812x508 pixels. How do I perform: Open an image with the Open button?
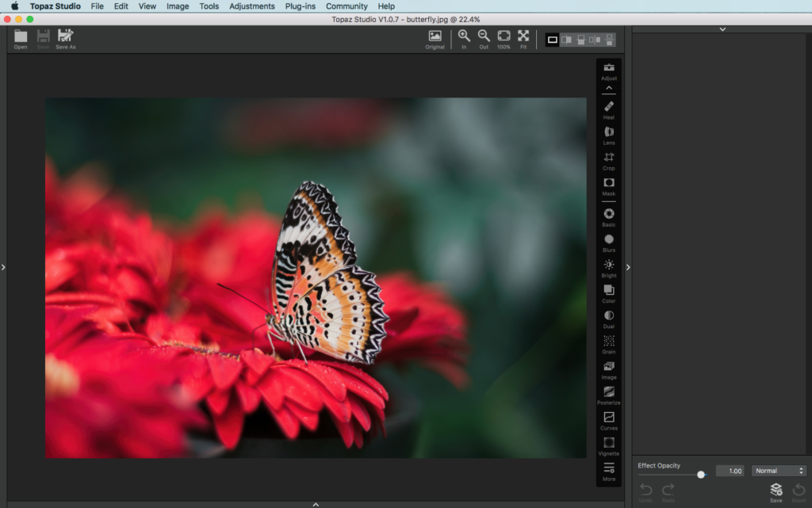(x=21, y=40)
